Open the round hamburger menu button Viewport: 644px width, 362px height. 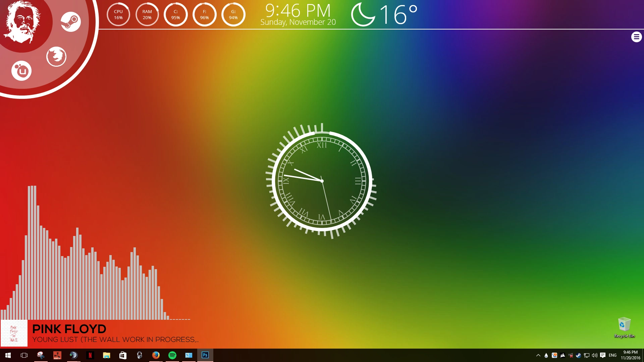pos(636,37)
